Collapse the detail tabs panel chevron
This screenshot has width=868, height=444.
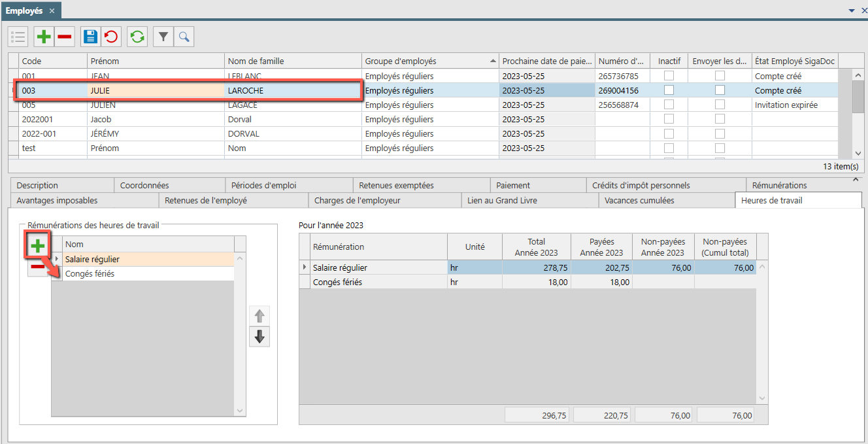pyautogui.click(x=856, y=179)
